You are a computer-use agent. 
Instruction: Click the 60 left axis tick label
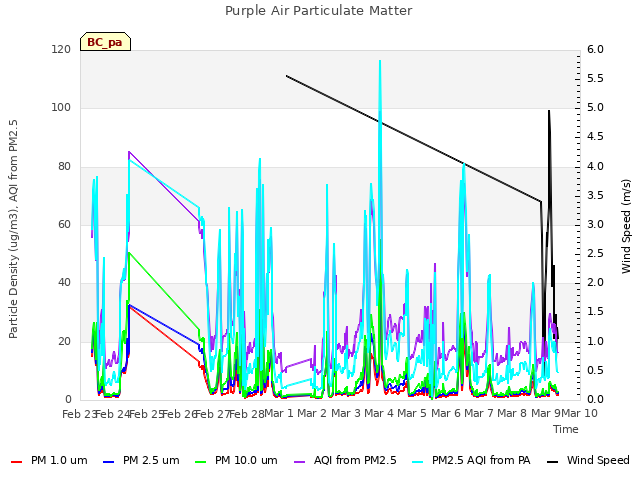[x=64, y=224]
